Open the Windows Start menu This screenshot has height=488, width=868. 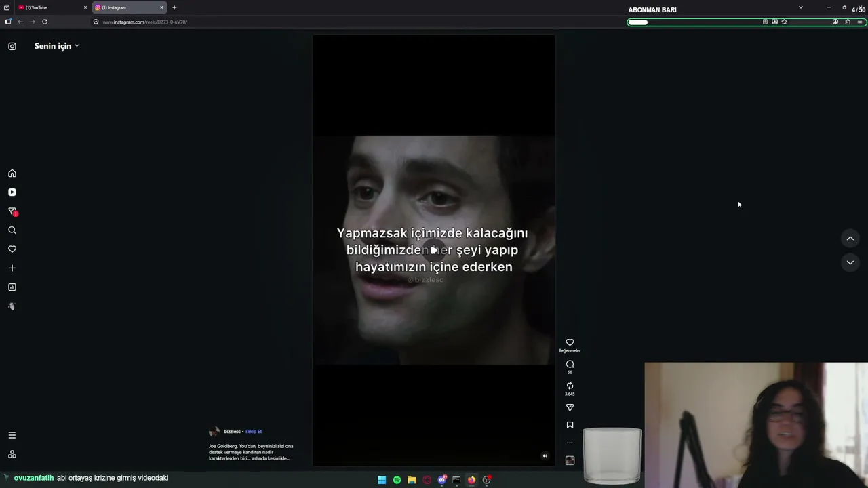tap(382, 480)
